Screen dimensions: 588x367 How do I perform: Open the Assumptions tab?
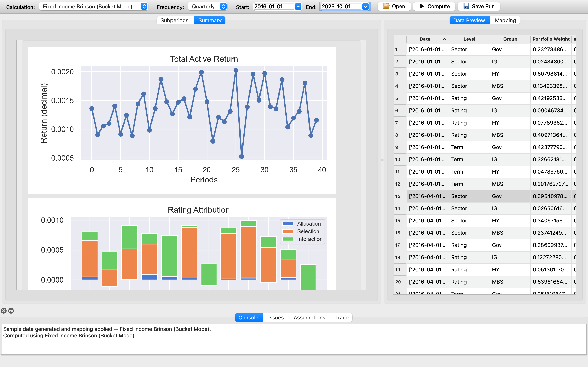point(309,317)
